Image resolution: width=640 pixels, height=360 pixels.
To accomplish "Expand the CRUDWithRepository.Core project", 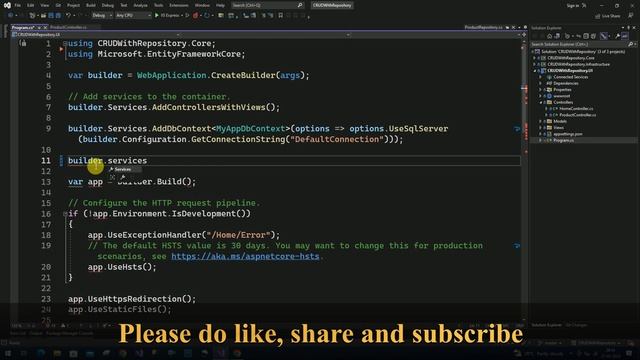I will tap(535, 58).
